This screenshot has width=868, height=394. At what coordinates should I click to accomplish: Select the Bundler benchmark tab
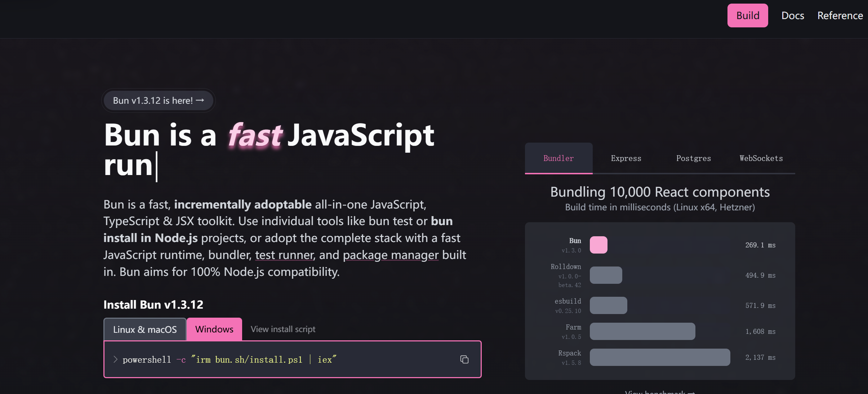tap(558, 158)
